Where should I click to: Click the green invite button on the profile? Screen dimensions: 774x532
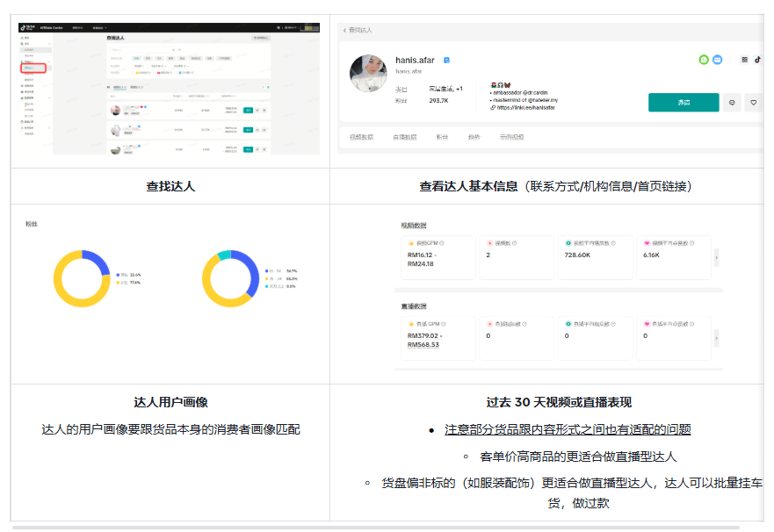coord(684,100)
